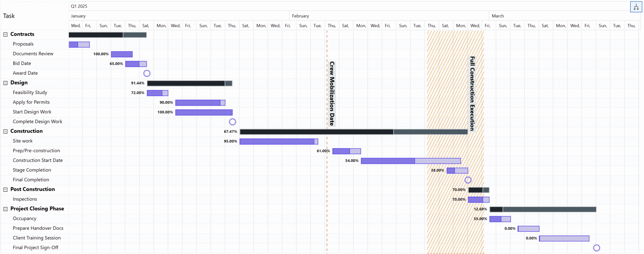Click the Complete Design Work milestone circle
The width and height of the screenshot is (644, 254).
(232, 122)
